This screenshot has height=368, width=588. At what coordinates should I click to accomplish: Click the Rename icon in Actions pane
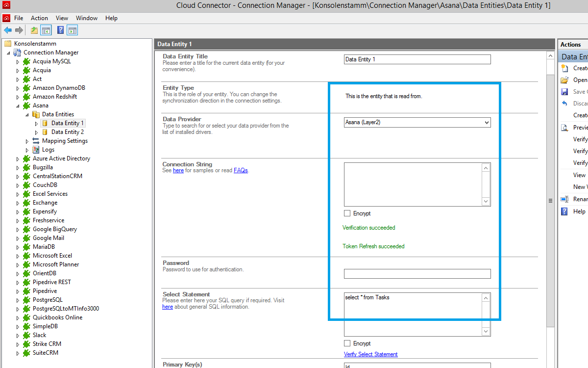coord(565,199)
